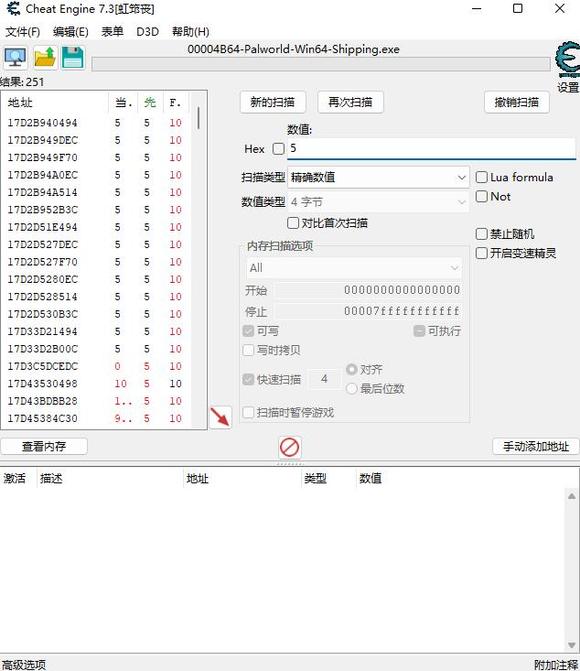Viewport: 580px width, 671px height.
Task: Select result address 17D33D21494
Action: [x=42, y=332]
